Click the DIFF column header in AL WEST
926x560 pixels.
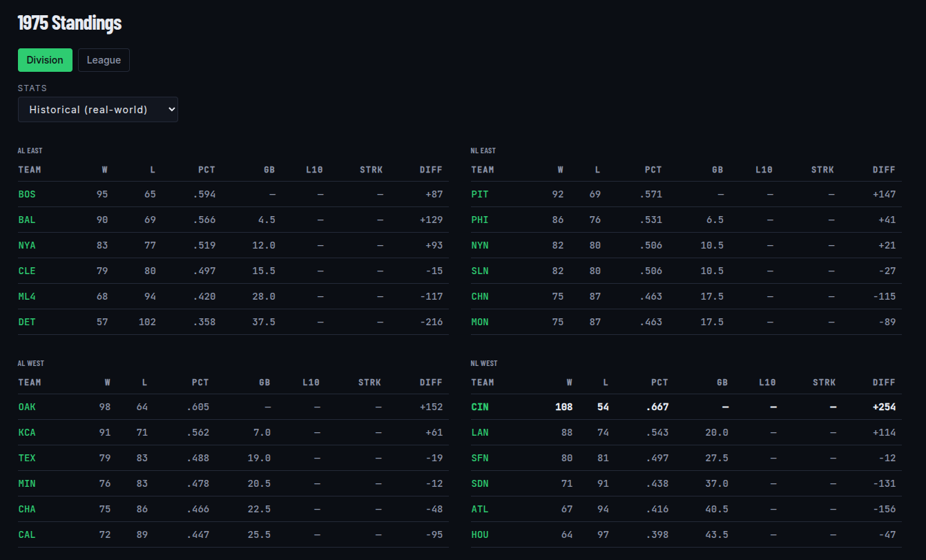tap(431, 383)
